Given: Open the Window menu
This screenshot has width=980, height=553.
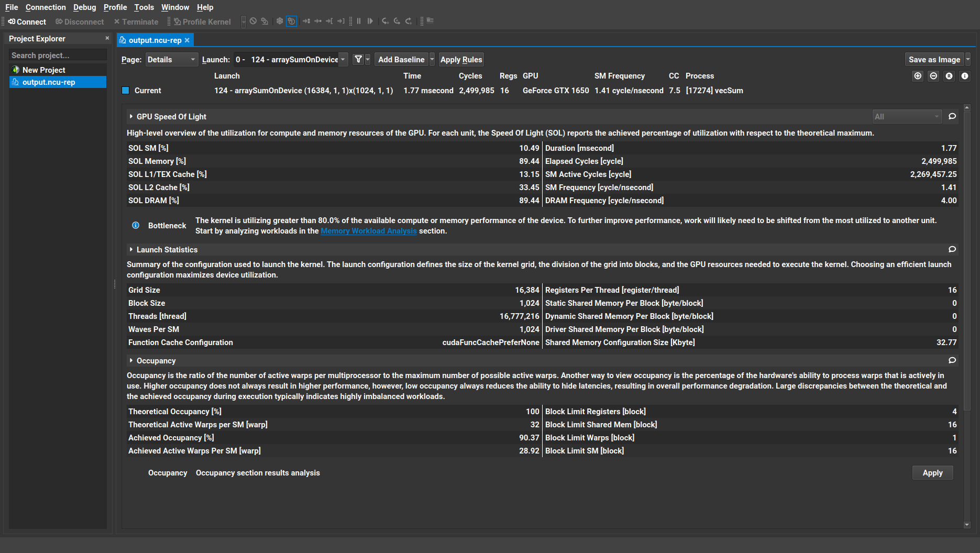Looking at the screenshot, I should [175, 7].
